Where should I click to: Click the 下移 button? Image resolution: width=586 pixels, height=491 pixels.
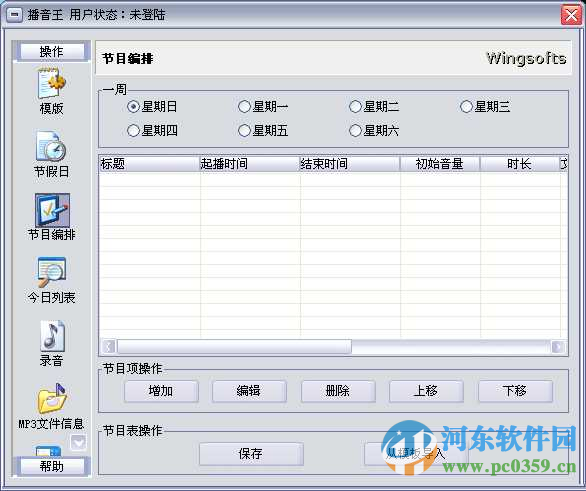515,391
